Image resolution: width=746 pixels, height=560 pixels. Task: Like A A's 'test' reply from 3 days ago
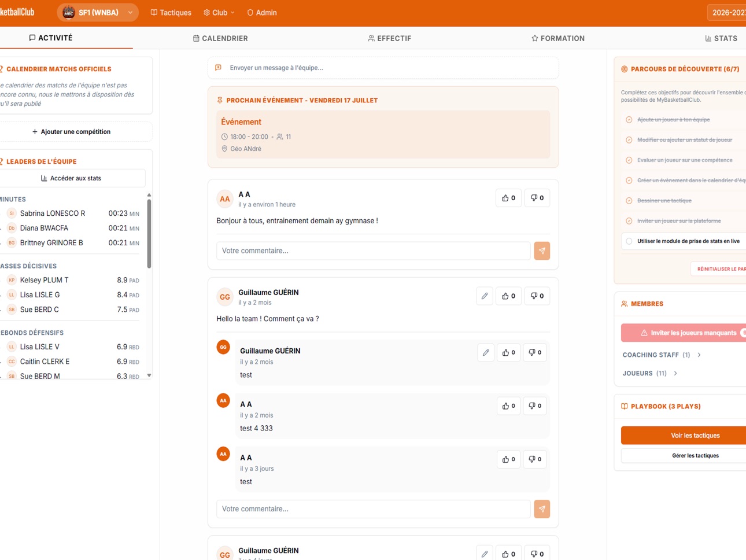click(x=508, y=459)
